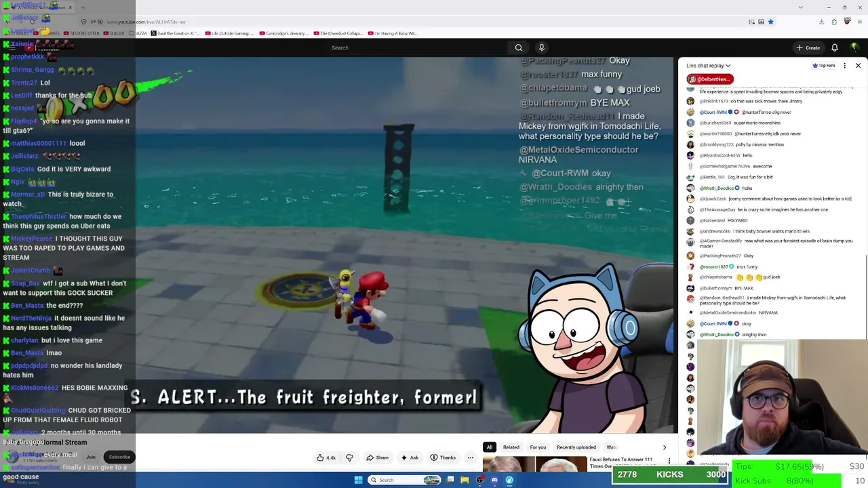
Task: Select the bulletfromrym BYE MAX message
Action: click(719, 288)
